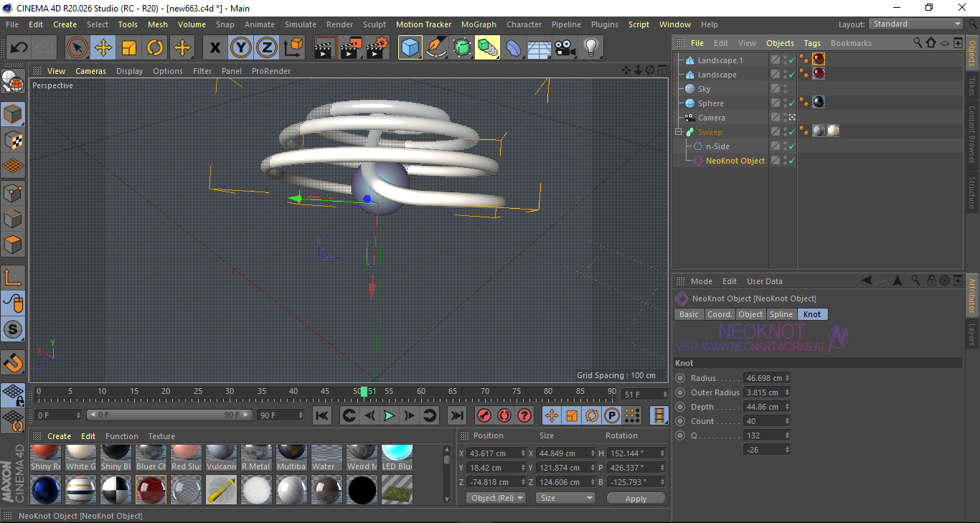Open Attribute Manager Mode menu
Viewport: 980px width, 523px height.
coord(701,281)
